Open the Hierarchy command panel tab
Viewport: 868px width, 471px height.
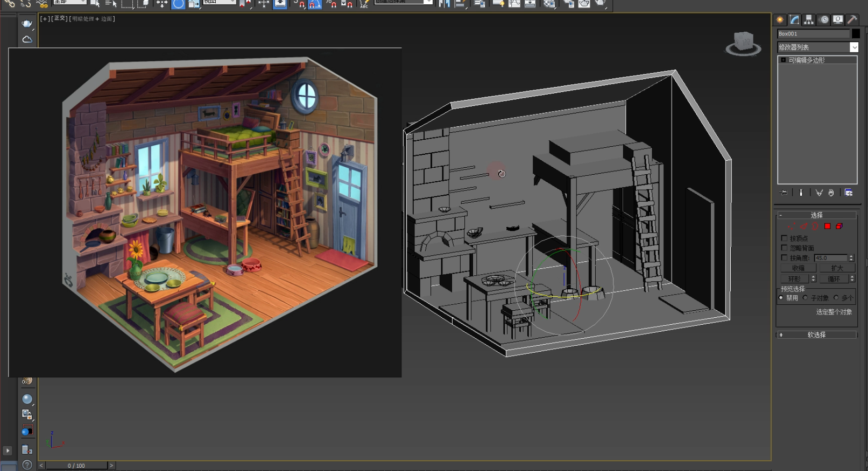(x=809, y=20)
